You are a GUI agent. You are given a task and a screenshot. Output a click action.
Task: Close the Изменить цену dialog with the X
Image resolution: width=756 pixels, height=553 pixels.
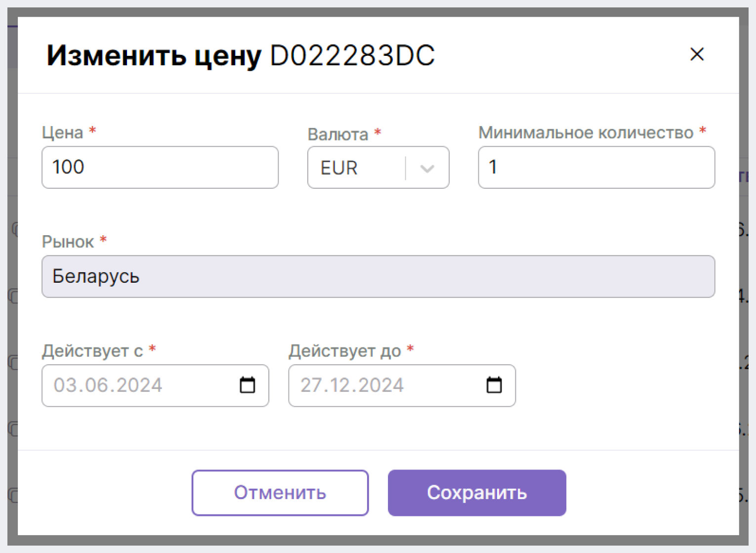(x=697, y=54)
